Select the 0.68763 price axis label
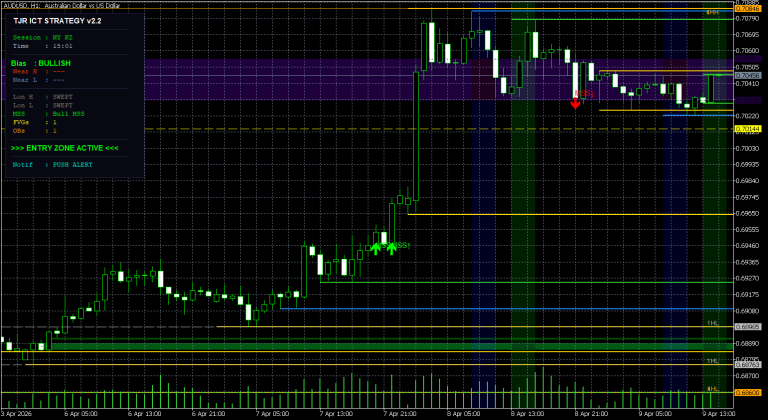768x420 pixels. 748,364
